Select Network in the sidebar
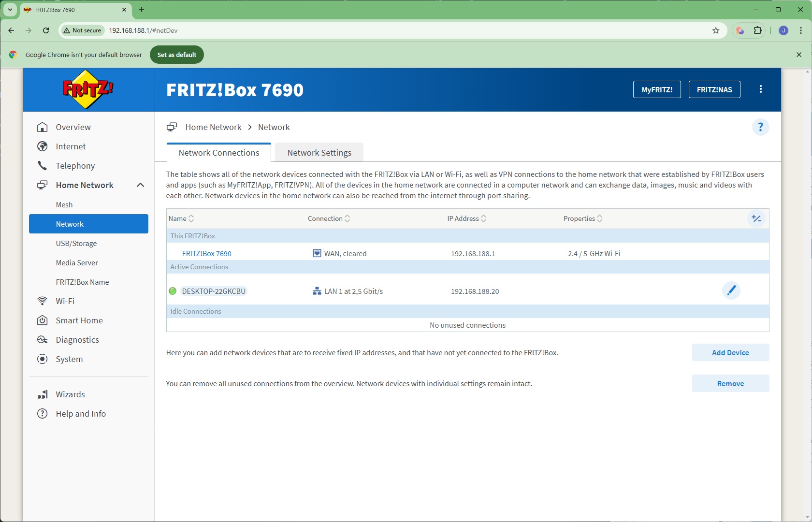 coord(88,224)
